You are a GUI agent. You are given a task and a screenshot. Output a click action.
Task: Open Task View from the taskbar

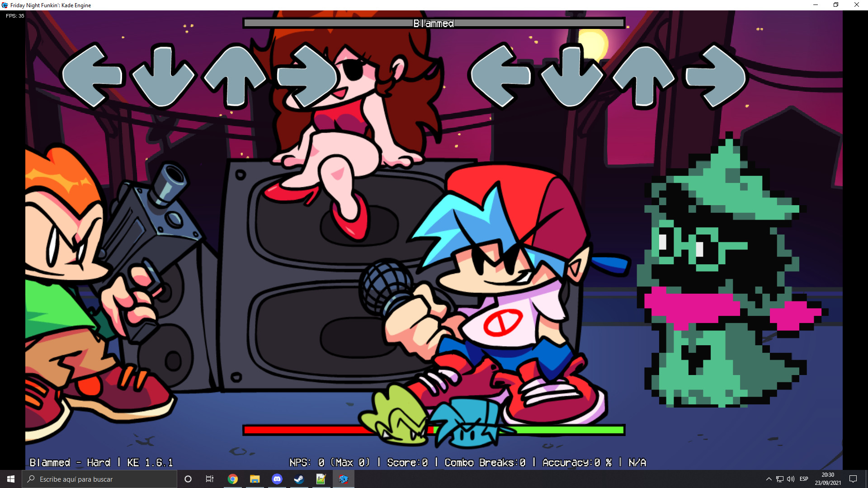210,479
